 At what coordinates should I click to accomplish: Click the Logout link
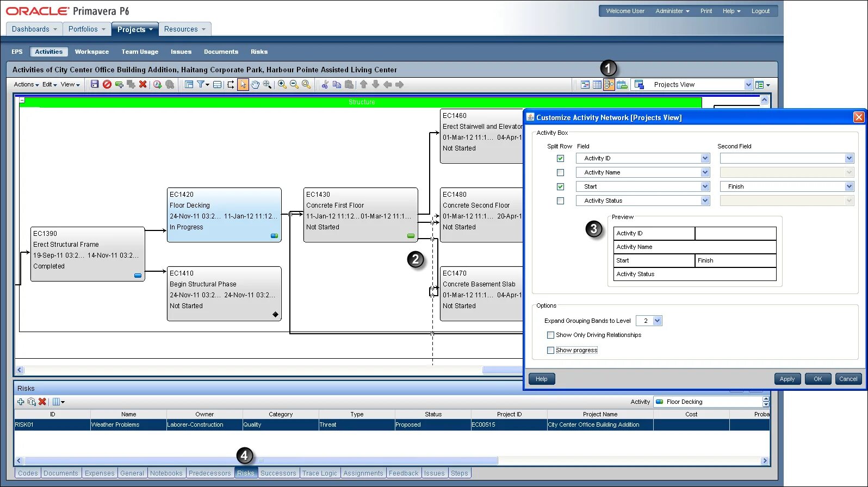(760, 11)
